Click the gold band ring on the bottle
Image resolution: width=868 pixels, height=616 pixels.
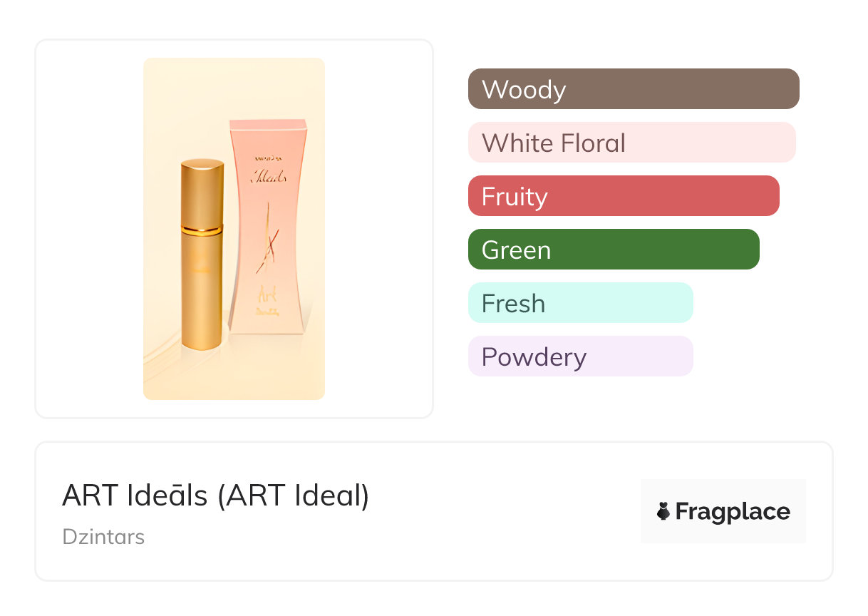click(202, 230)
